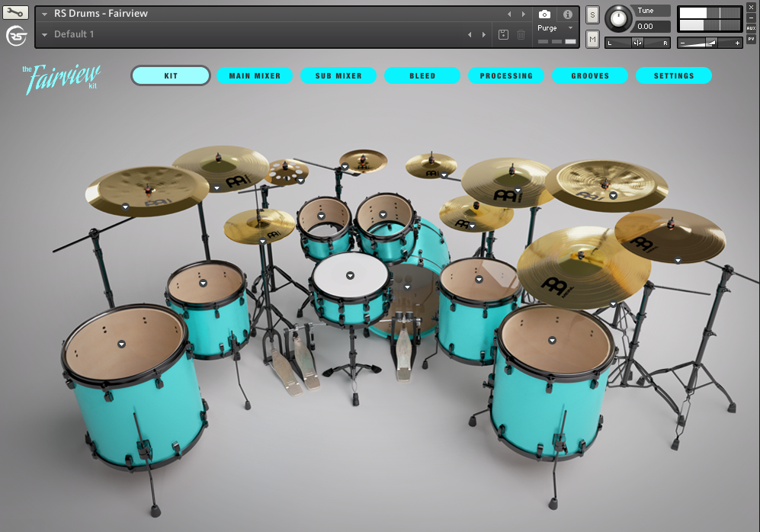Click the Default 1 snapshot name
This screenshot has width=760, height=532.
click(74, 34)
